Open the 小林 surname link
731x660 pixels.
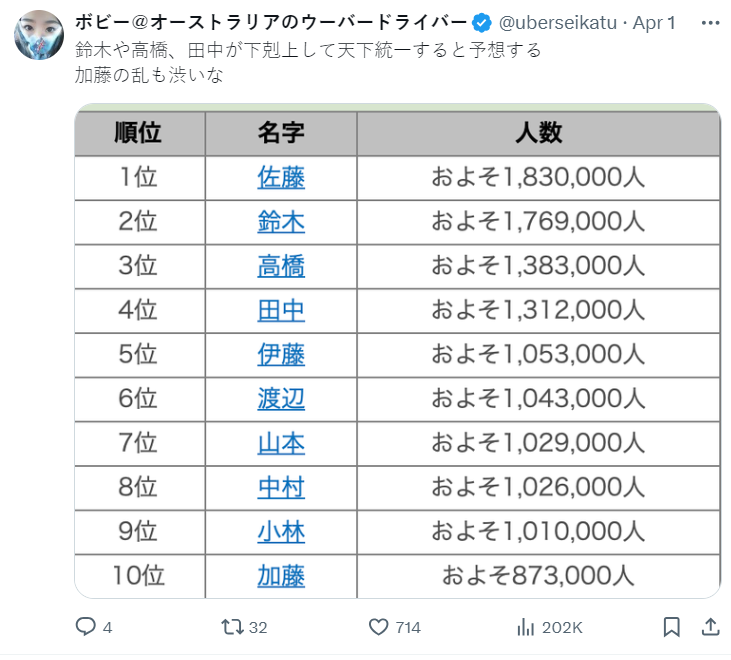(x=281, y=531)
